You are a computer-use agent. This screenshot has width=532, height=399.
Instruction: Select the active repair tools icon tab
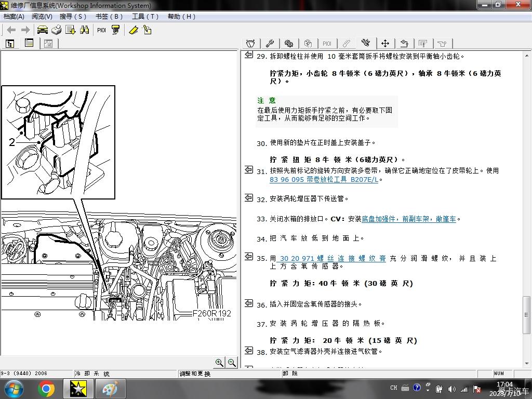365,43
